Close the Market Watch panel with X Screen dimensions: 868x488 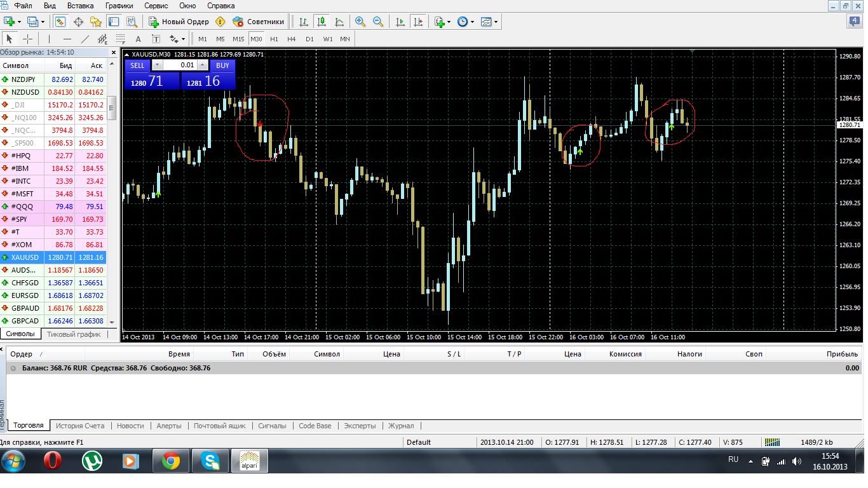[x=114, y=52]
